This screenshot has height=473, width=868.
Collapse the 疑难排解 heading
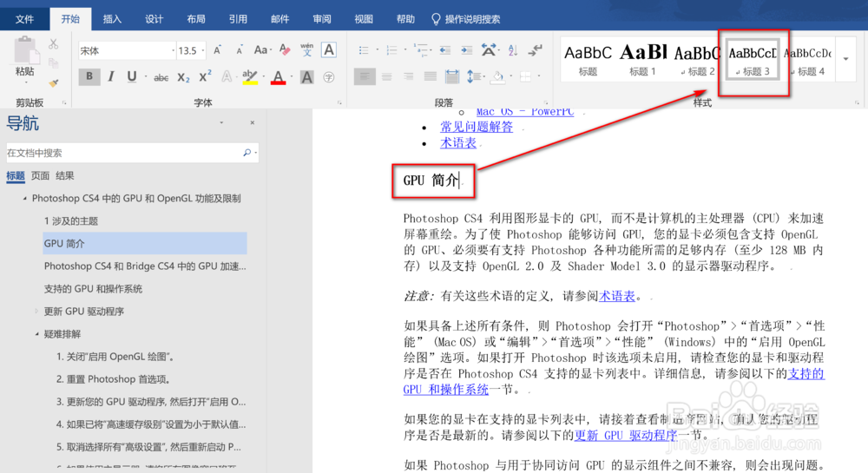pyautogui.click(x=36, y=333)
